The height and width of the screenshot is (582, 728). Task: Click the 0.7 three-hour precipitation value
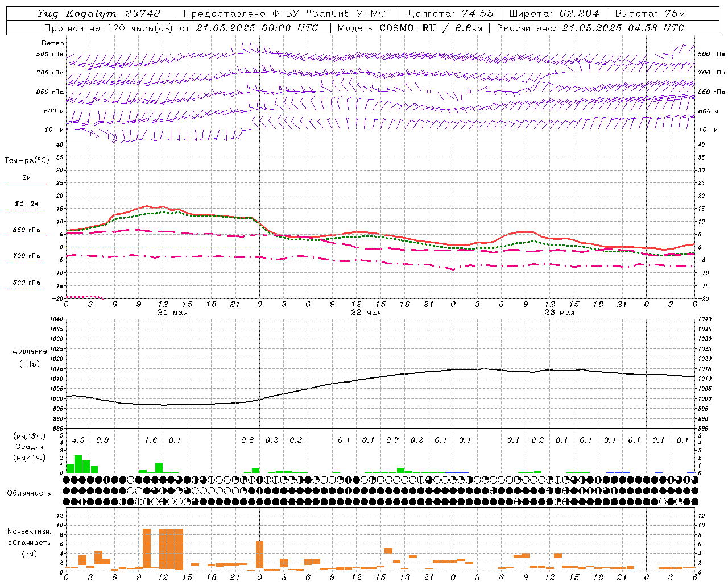(x=392, y=440)
